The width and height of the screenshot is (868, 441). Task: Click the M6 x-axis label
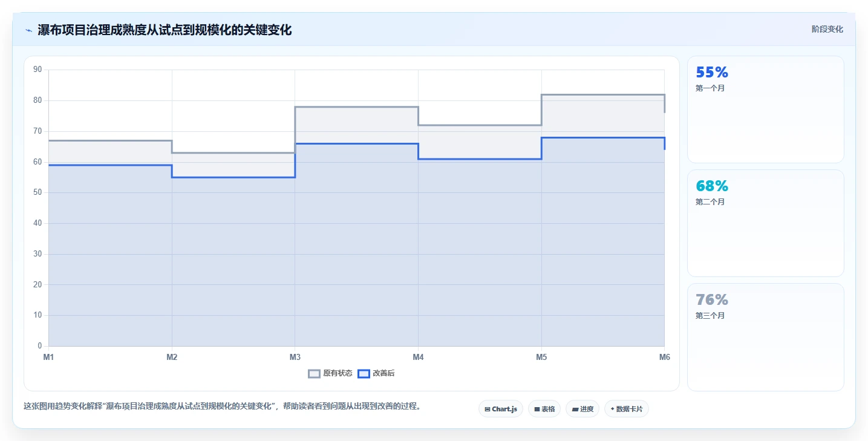(665, 357)
